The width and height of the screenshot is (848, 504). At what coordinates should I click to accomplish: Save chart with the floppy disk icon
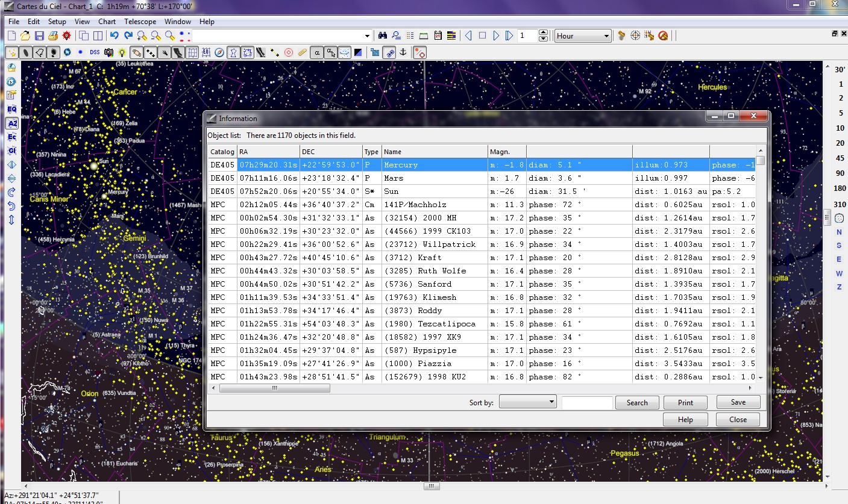[39, 36]
